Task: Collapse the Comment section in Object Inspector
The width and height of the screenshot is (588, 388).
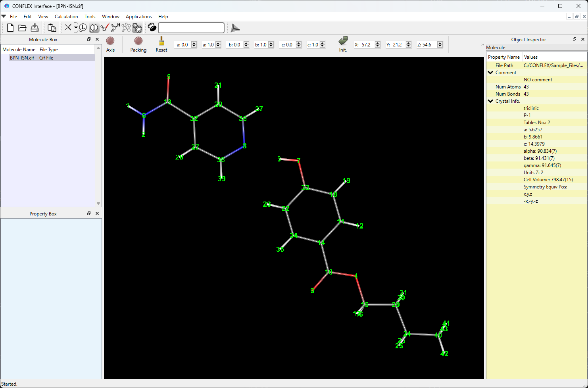Action: (491, 73)
